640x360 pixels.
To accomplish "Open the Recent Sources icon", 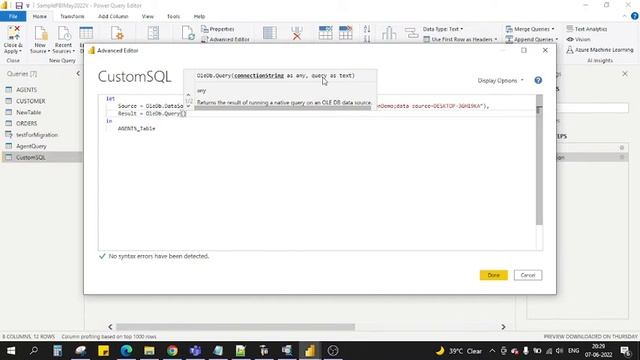I will (63, 33).
